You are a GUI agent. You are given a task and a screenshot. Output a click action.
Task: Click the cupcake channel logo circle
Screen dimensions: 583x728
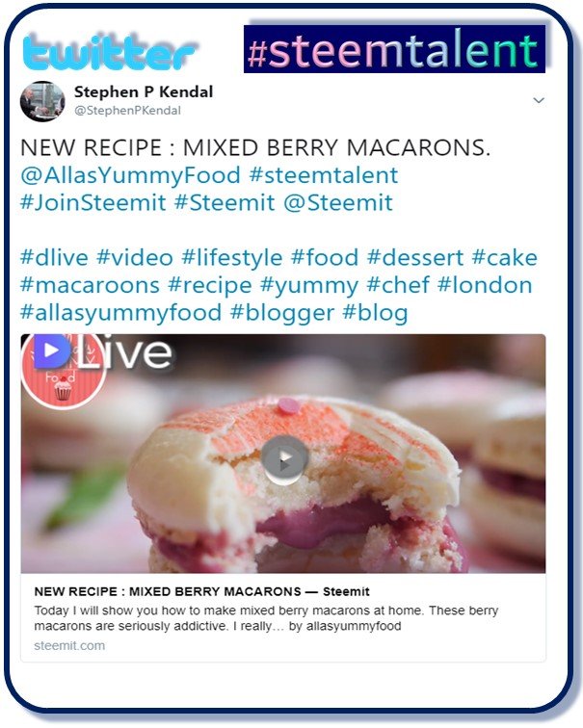click(64, 372)
